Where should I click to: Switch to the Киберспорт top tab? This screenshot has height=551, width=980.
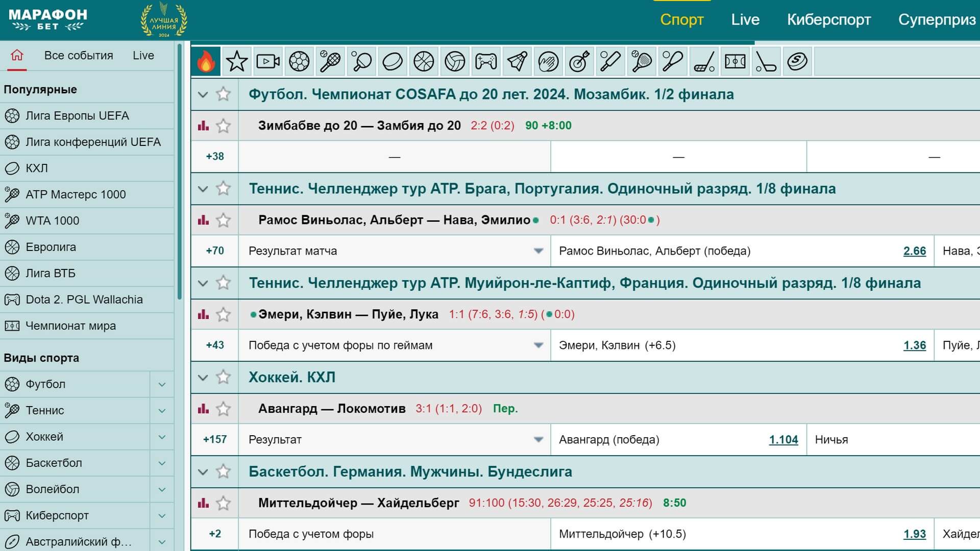[828, 19]
